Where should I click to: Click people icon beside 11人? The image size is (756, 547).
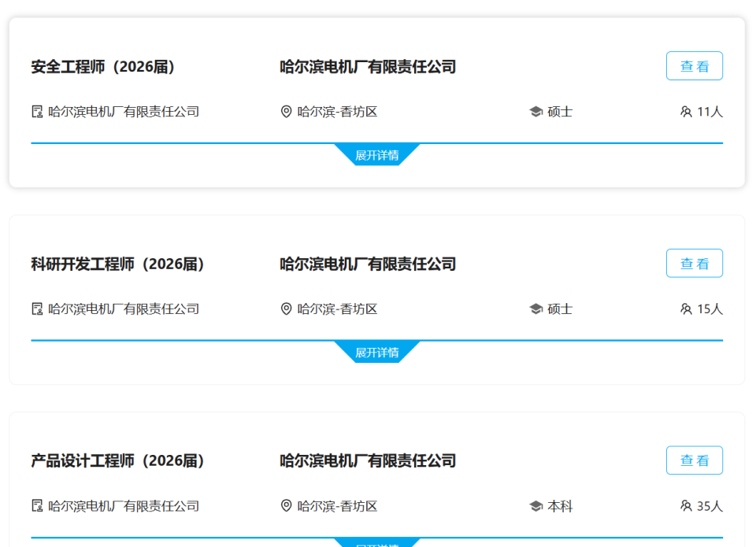pyautogui.click(x=686, y=112)
